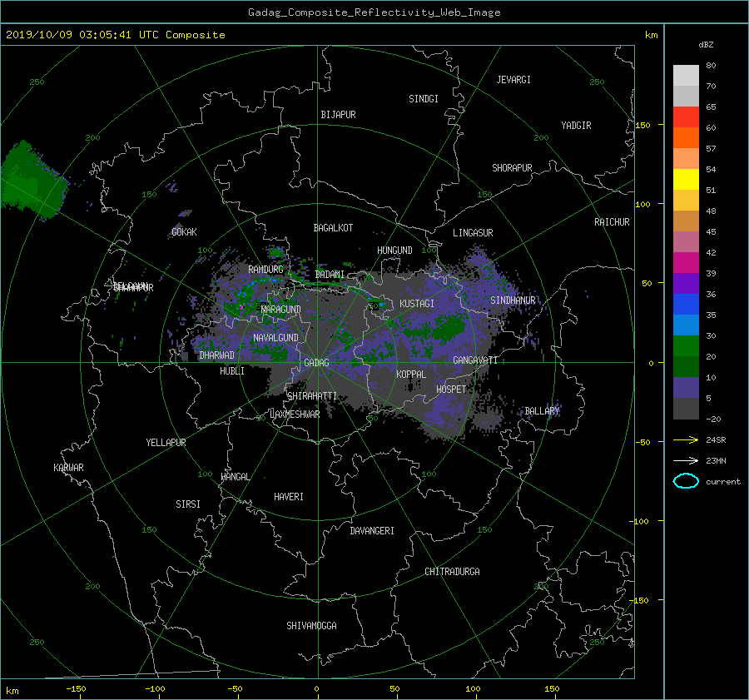
Task: Click the yellow 24SR arrow legend icon
Action: pyautogui.click(x=686, y=439)
